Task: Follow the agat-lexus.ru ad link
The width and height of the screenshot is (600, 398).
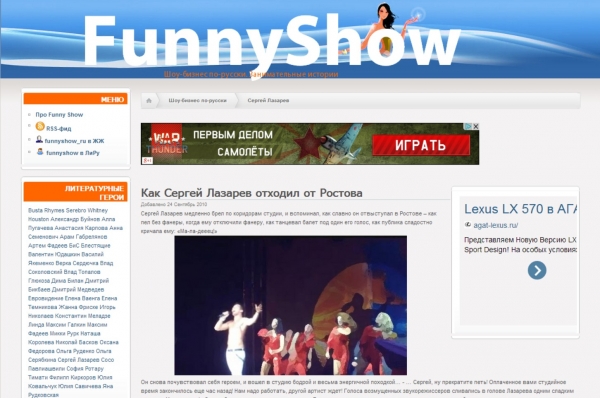Action: pos(496,225)
